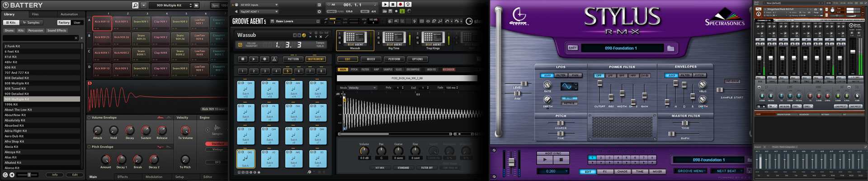Open the Battery kit name dropdown arrow
The height and width of the screenshot is (181, 868).
point(190,5)
